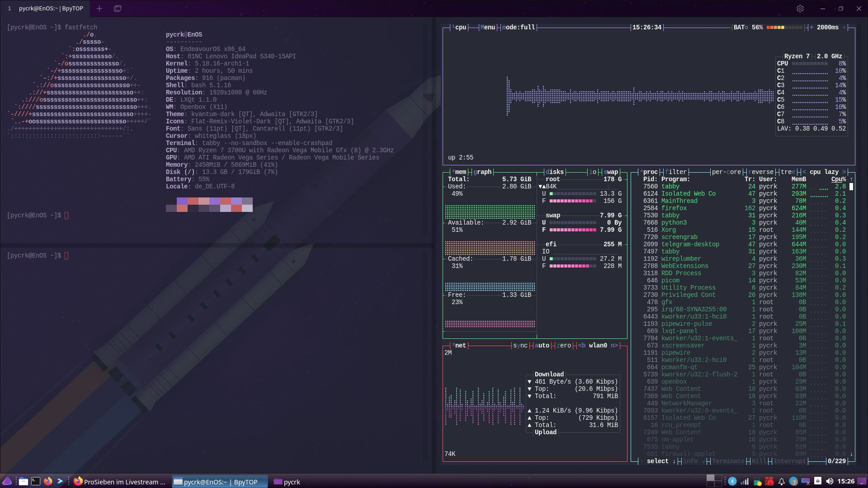
Task: Select the pycrk@EnOS BpyTOP Tabby tab
Action: [45, 9]
